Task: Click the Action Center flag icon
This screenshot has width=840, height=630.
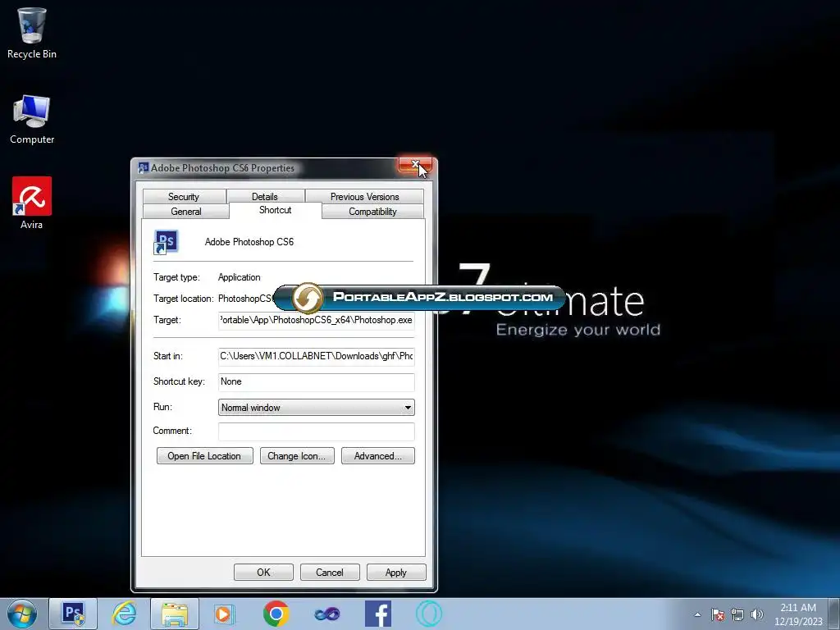Action: tap(717, 614)
